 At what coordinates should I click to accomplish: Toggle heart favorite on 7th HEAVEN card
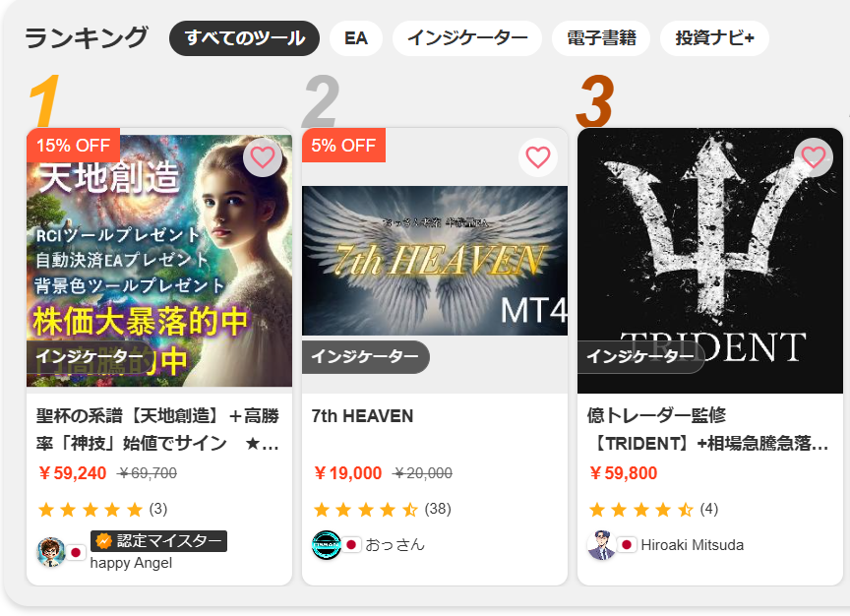(x=538, y=157)
